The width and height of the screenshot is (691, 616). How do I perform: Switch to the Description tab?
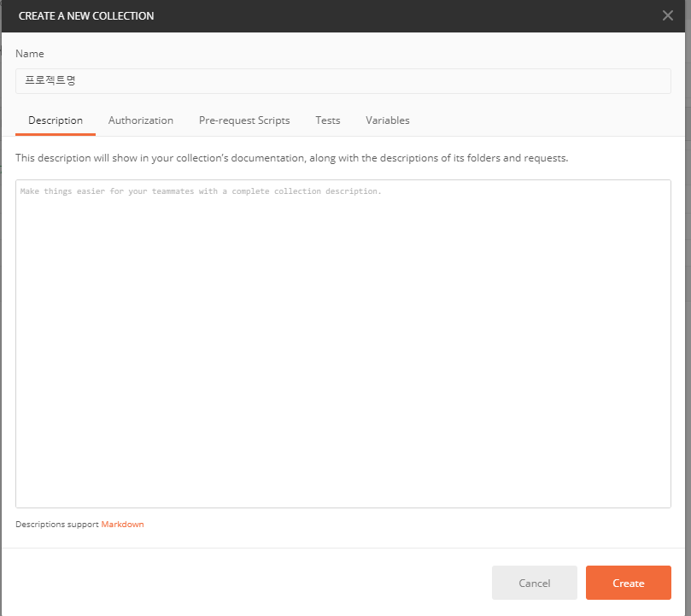tap(56, 120)
